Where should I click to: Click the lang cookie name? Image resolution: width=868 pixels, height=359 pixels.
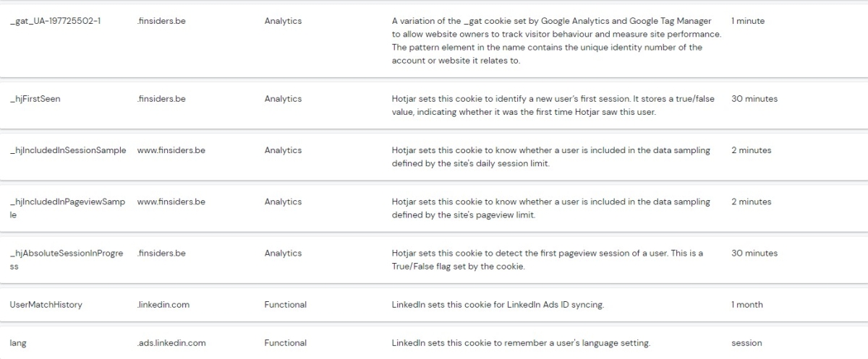pos(18,343)
